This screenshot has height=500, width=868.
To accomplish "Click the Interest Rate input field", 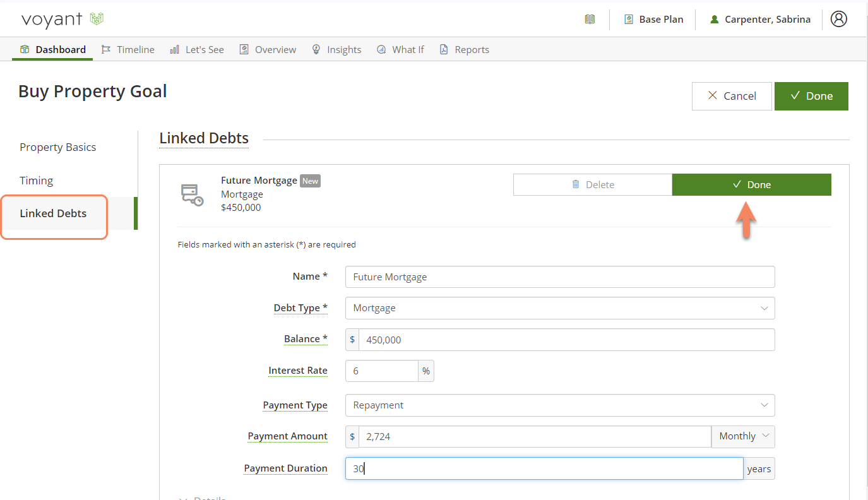I will (381, 371).
